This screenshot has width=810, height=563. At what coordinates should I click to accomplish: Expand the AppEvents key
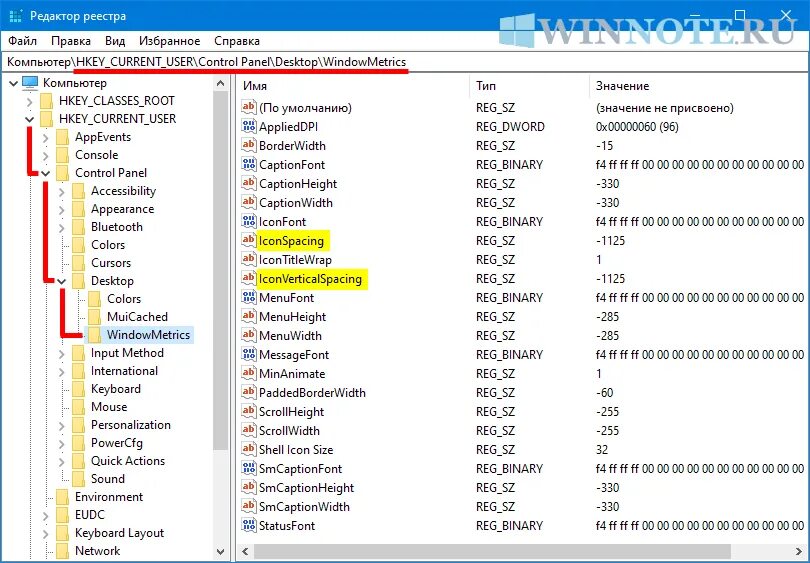[45, 137]
